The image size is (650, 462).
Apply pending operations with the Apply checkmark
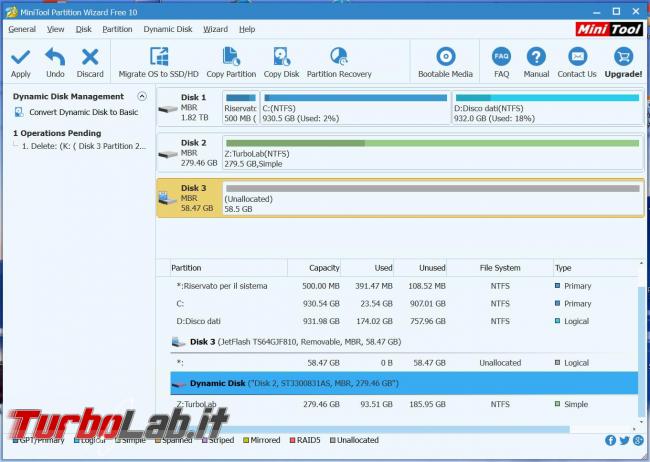click(x=20, y=63)
